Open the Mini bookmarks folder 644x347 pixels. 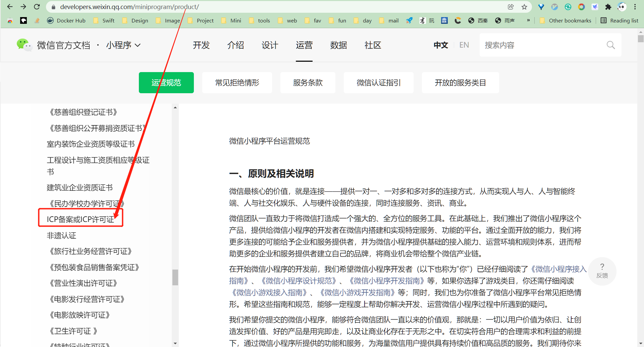pos(231,20)
